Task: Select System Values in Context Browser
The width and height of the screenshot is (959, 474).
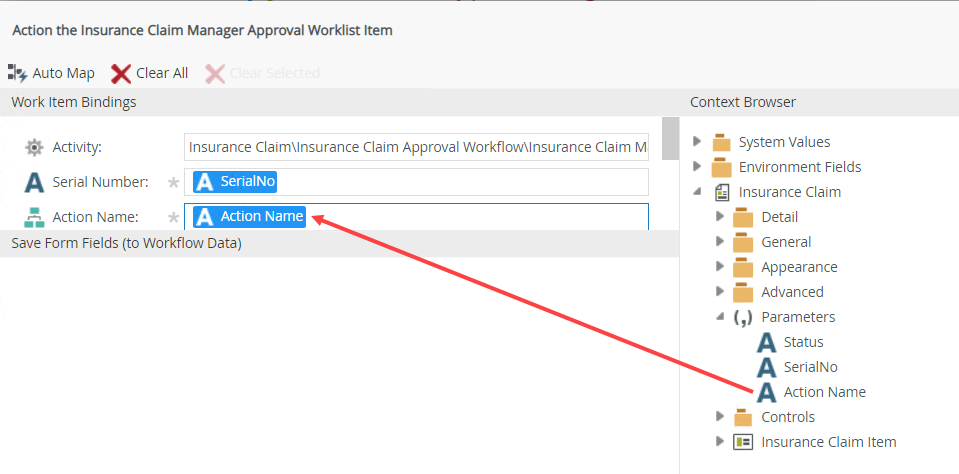Action: 784,143
